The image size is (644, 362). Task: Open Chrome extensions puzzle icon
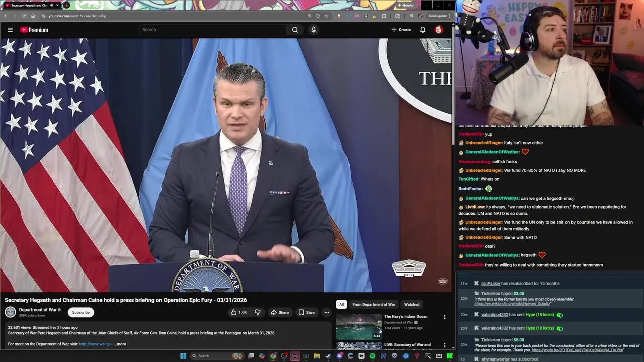point(384,16)
